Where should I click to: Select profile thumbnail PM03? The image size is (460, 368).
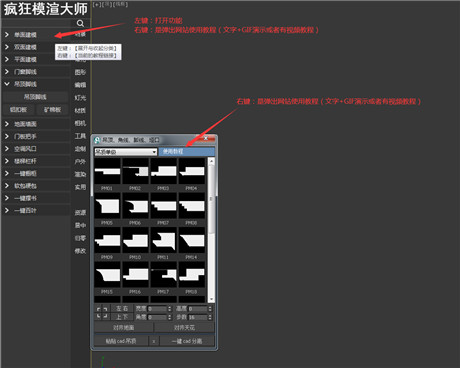[x=163, y=171]
